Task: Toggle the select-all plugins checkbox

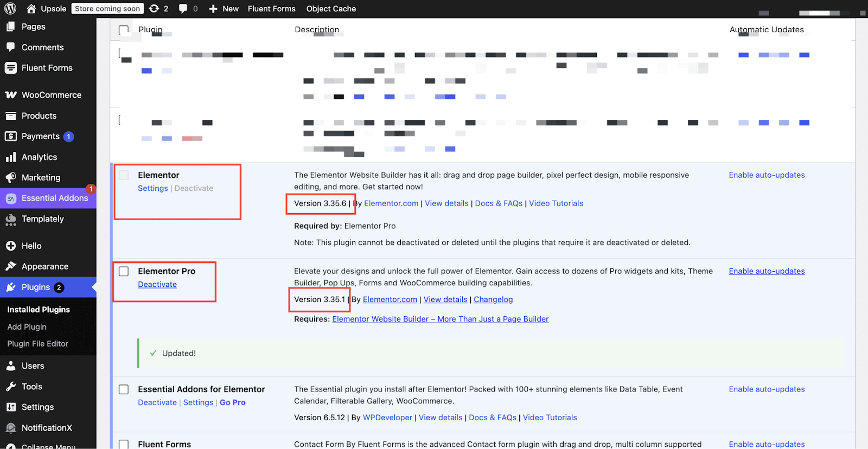Action: click(124, 30)
